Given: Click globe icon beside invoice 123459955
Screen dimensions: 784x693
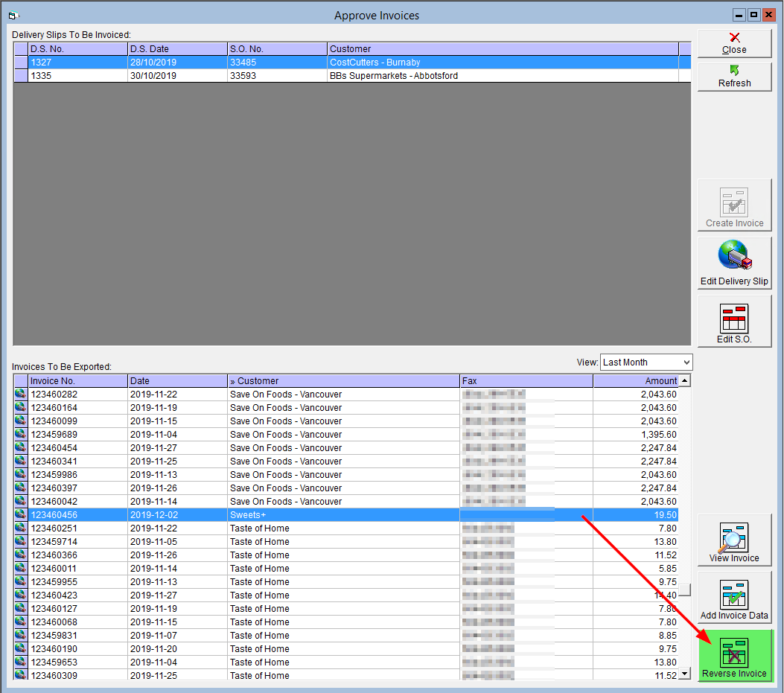Looking at the screenshot, I should (x=21, y=581).
